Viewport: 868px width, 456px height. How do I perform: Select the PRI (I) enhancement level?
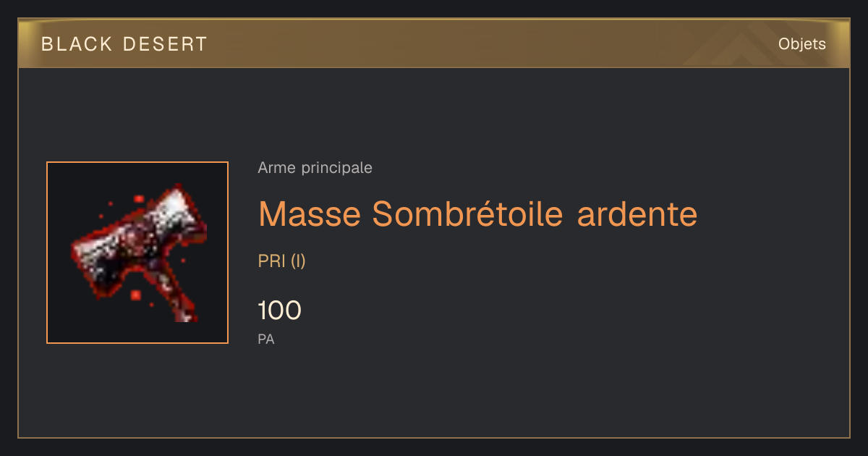(282, 261)
